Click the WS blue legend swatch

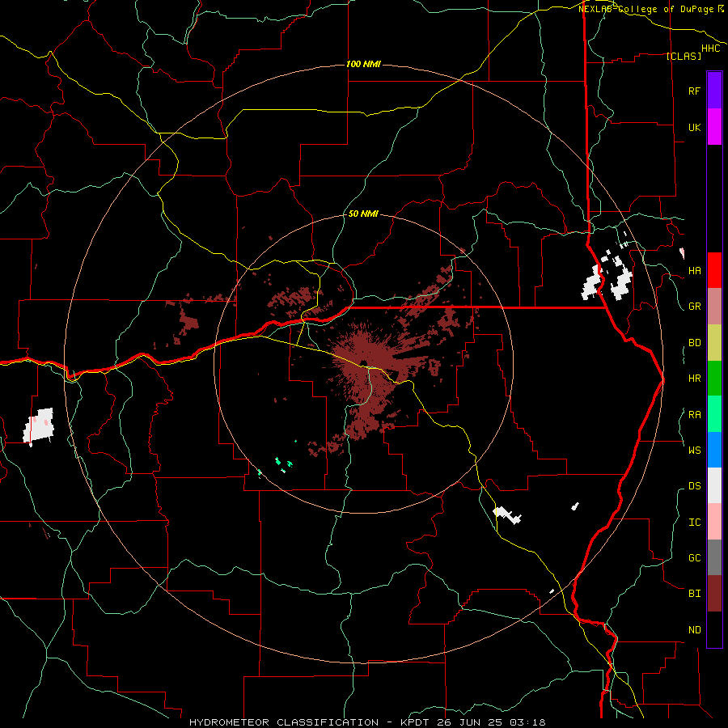tap(714, 450)
